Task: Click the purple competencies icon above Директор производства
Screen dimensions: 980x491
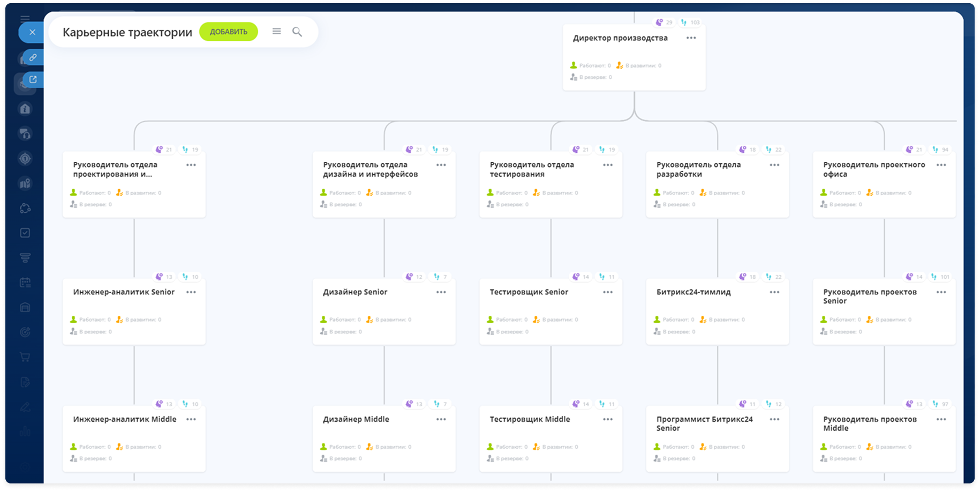Action: 660,23
